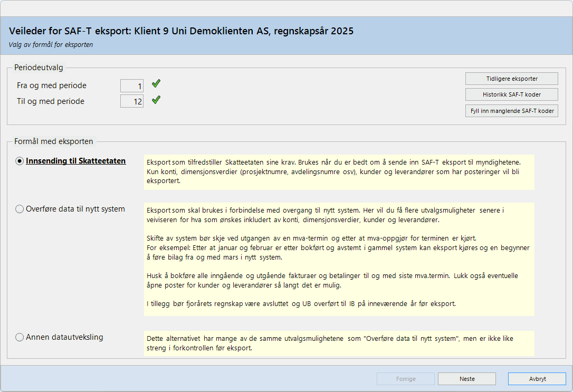The width and height of the screenshot is (573, 392).
Task: Click the Annen datautveksling description text
Action: [339, 343]
